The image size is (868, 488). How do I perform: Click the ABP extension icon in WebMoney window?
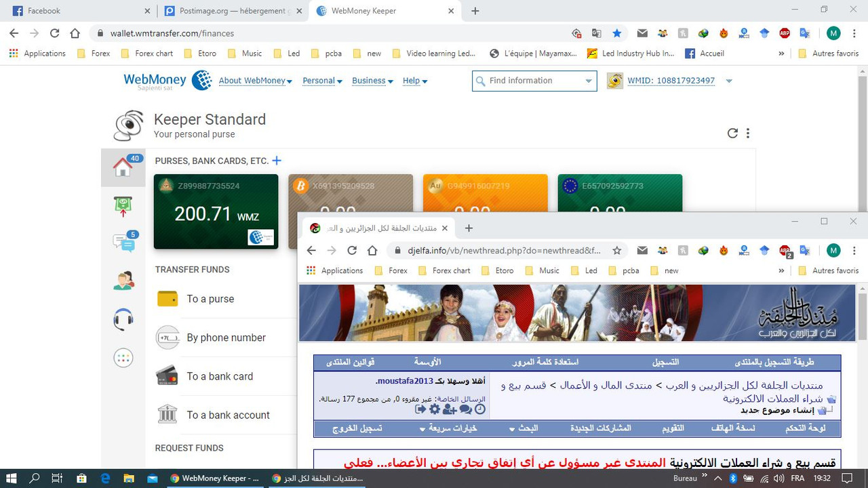(785, 33)
